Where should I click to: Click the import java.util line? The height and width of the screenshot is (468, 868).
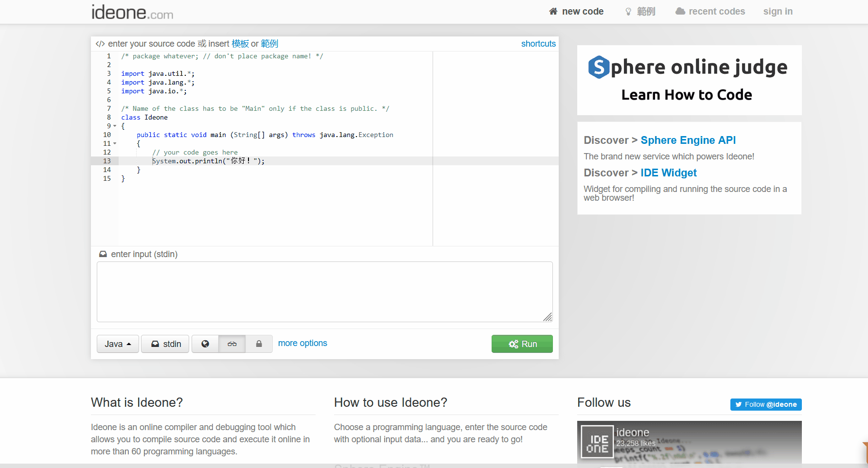point(158,73)
